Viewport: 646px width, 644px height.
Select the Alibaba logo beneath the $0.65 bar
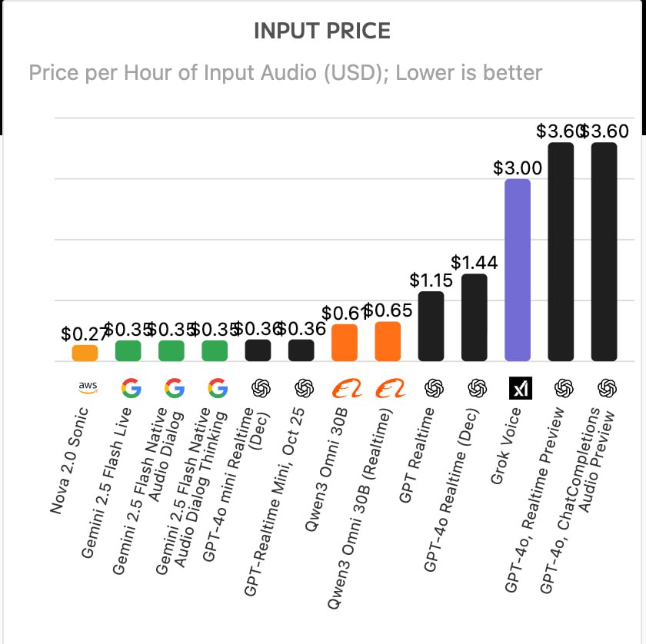tap(388, 389)
